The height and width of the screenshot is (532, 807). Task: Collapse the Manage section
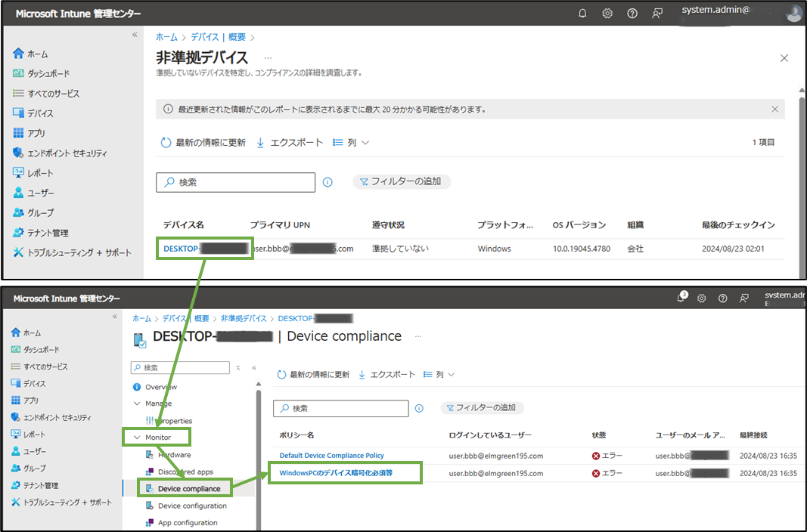pyautogui.click(x=138, y=404)
